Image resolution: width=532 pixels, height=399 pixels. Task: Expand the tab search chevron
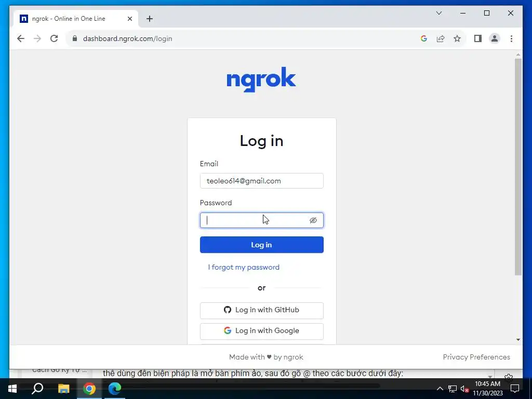[x=438, y=13]
